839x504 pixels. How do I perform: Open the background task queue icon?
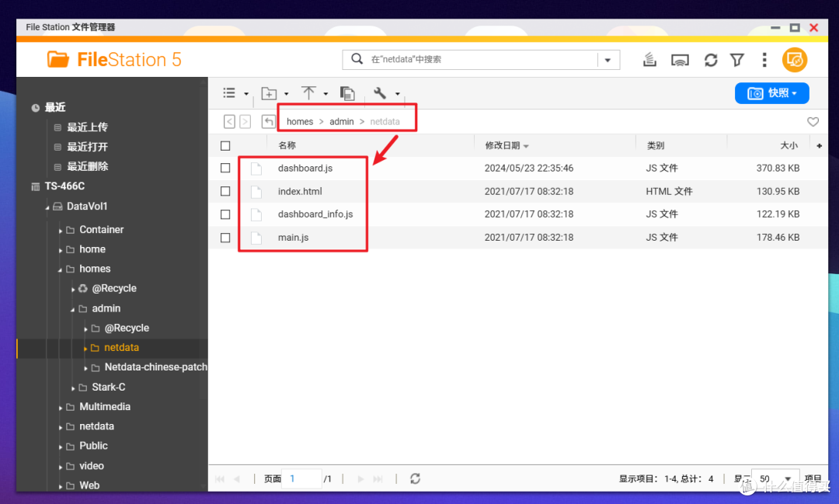click(649, 59)
